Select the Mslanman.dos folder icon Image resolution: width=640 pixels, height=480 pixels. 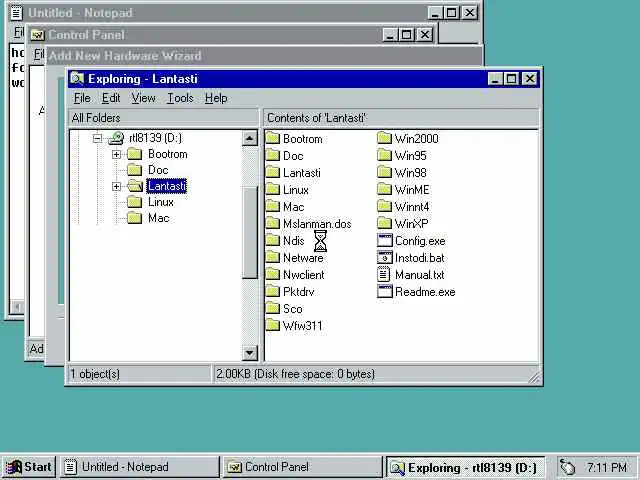(273, 224)
